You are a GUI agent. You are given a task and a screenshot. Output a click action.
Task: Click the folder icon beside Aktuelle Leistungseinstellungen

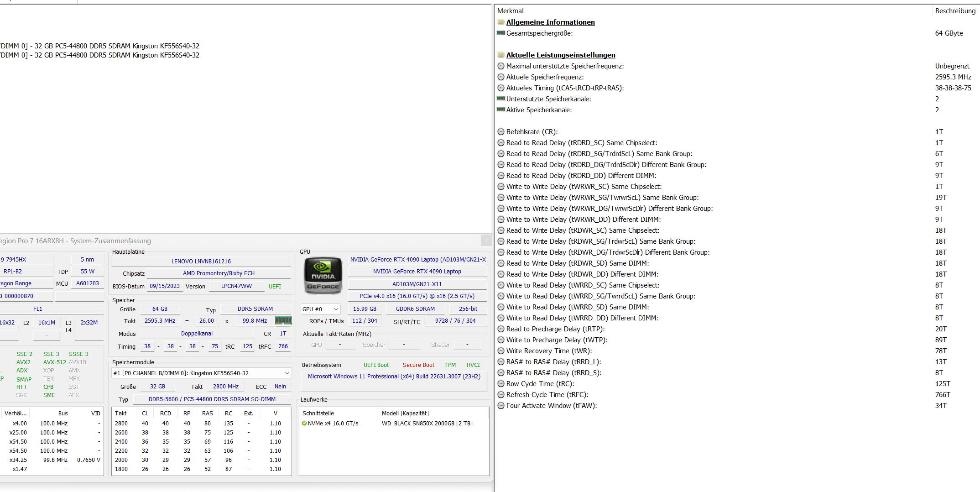(501, 55)
